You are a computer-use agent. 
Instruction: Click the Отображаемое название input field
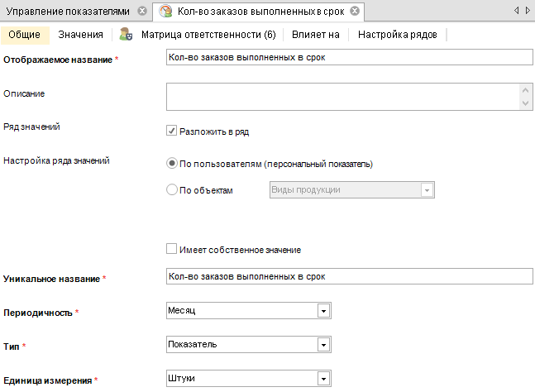click(x=348, y=58)
